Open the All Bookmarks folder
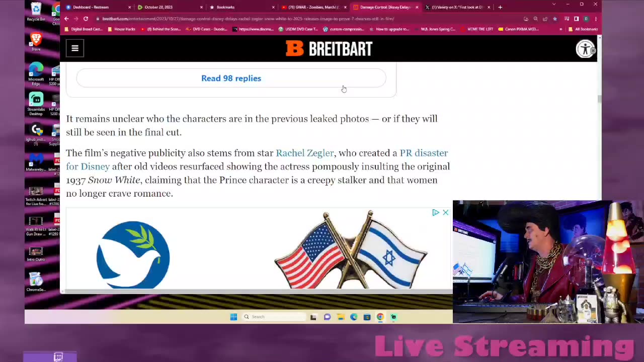644x362 pixels. point(583,29)
